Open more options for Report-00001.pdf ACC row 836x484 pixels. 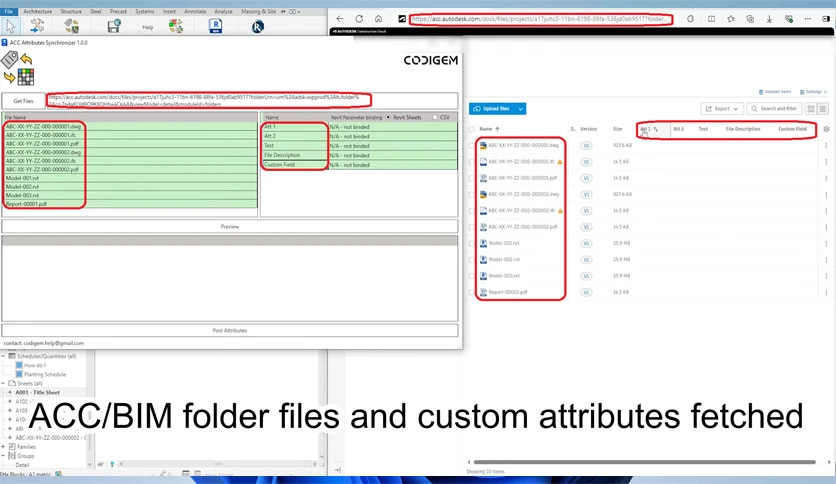point(826,293)
